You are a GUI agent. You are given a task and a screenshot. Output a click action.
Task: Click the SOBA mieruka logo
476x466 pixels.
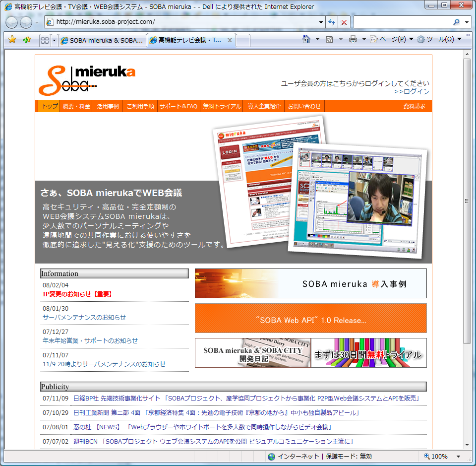pyautogui.click(x=87, y=80)
